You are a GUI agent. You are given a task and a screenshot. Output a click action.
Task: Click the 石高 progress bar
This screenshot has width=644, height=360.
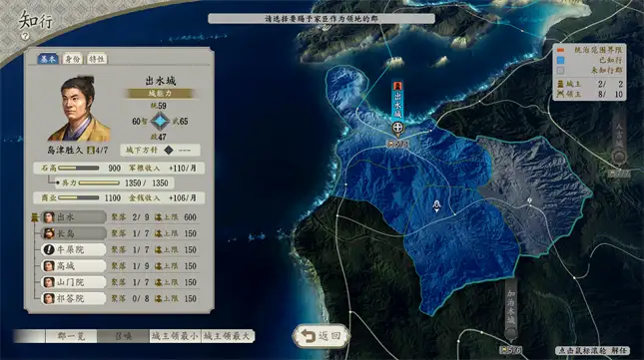pyautogui.click(x=79, y=169)
